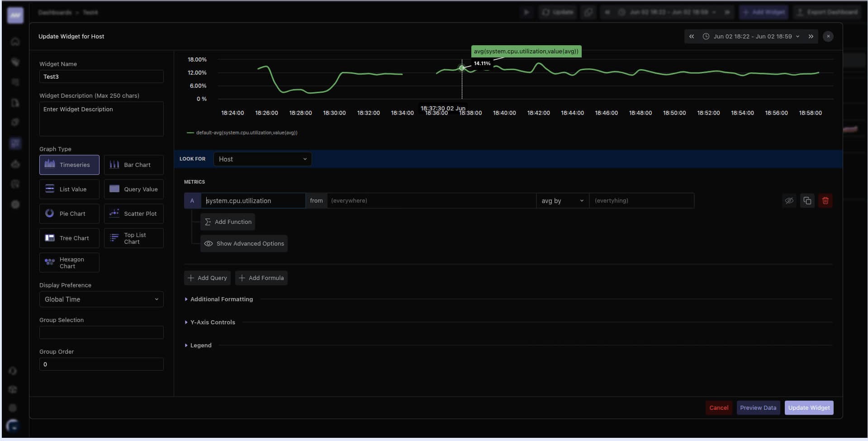The image size is (868, 441).
Task: Click Show Advanced Options
Action: (x=244, y=243)
